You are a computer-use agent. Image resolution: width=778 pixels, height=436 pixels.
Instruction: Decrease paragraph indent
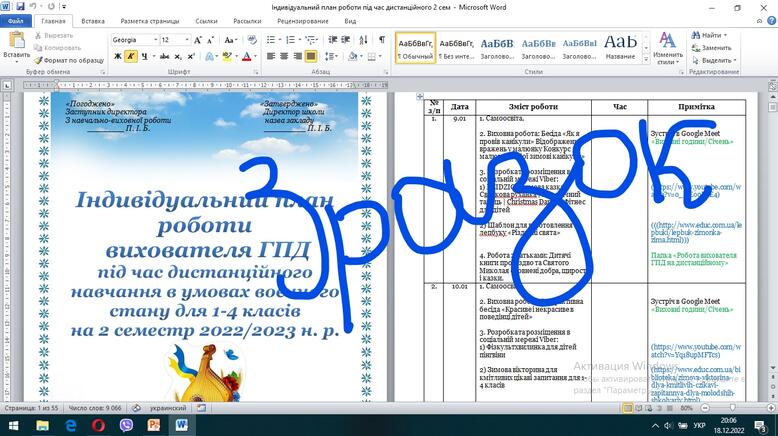click(x=332, y=40)
